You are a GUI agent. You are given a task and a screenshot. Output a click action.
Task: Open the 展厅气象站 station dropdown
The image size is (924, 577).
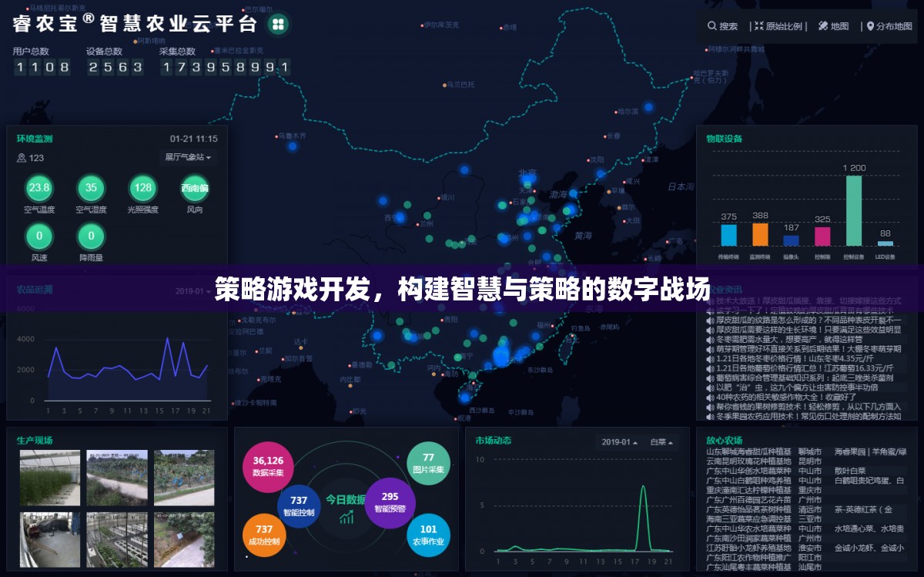(x=188, y=157)
